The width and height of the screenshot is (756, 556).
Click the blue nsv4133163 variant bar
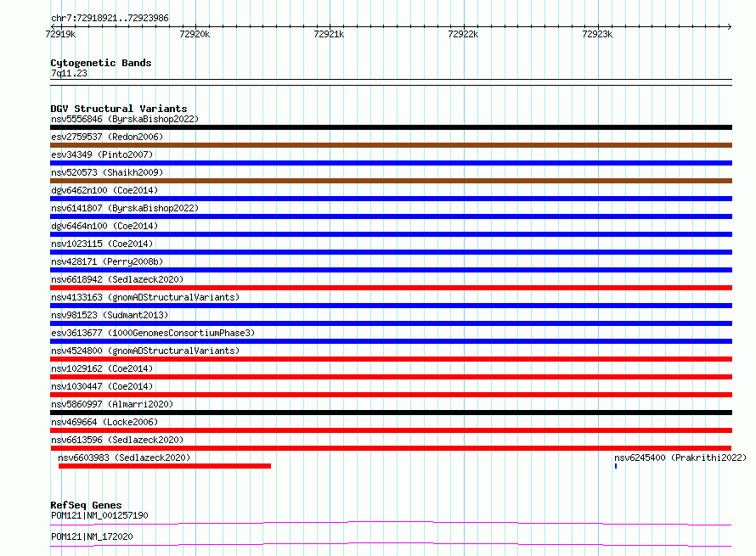click(x=391, y=306)
